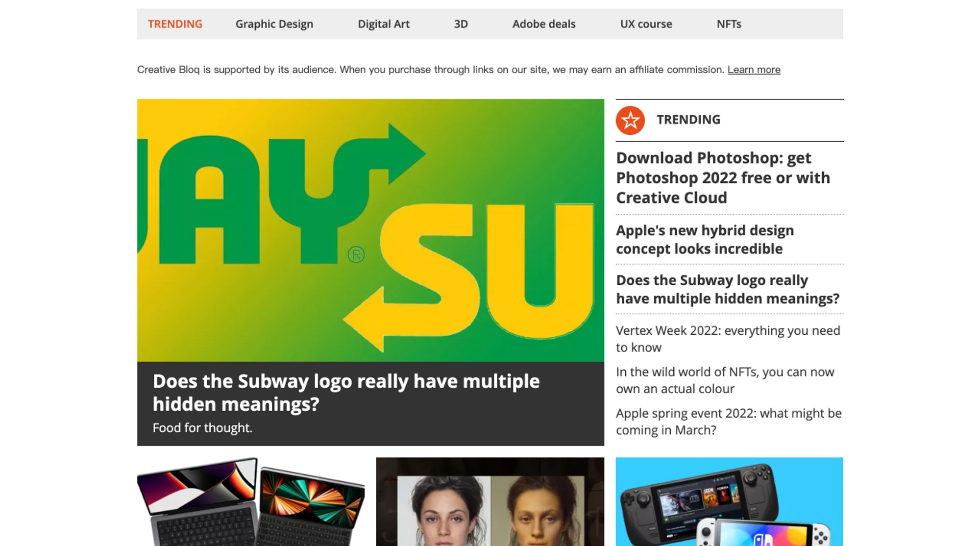The image size is (980, 546).
Task: Open the Adobe deals nav item
Action: pyautogui.click(x=543, y=24)
